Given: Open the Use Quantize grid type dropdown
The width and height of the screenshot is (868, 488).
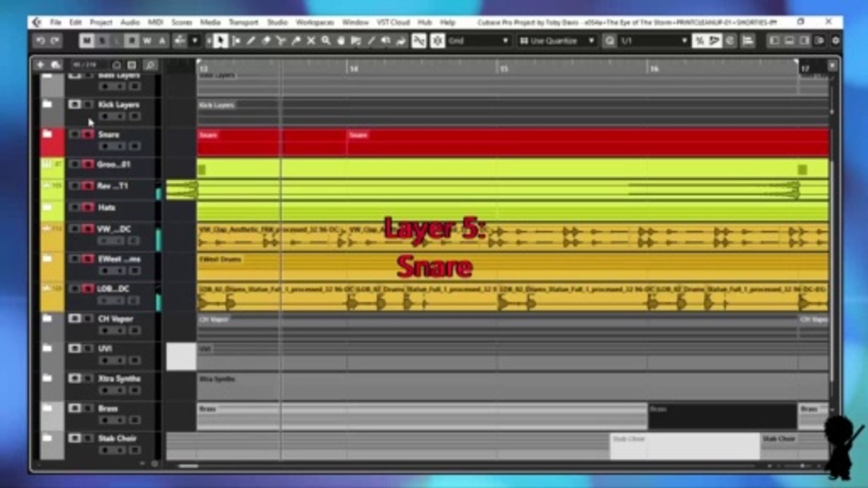Looking at the screenshot, I should (557, 41).
